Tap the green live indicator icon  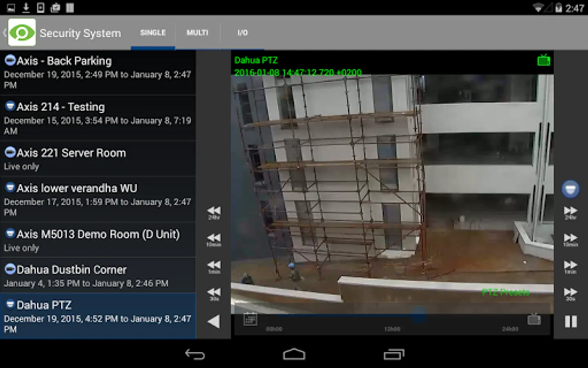(543, 60)
